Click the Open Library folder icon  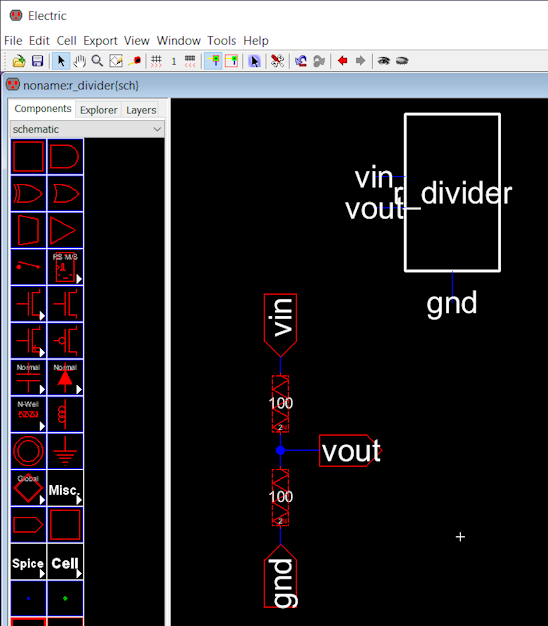click(19, 61)
